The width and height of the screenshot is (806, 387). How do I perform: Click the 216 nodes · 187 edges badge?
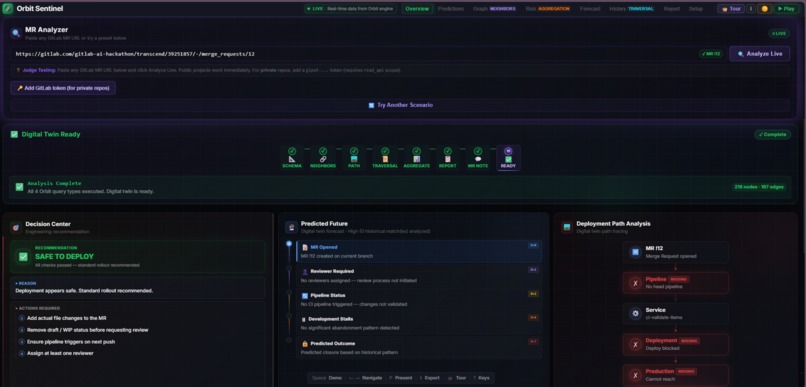[x=759, y=187]
